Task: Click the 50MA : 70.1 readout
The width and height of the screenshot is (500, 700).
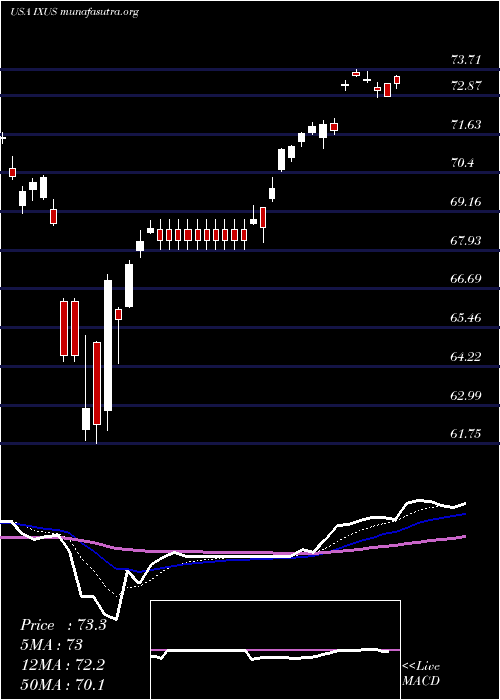Action: point(62,685)
